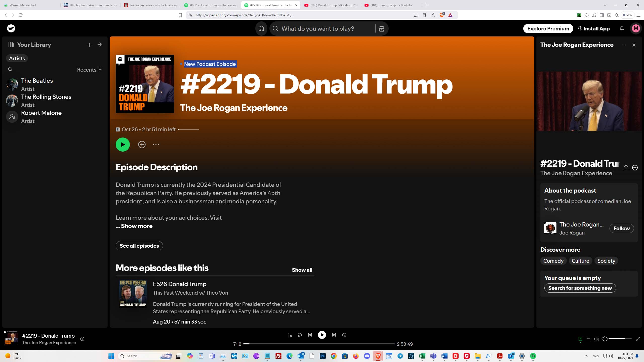Screen dimensions: 644x362
Task: Open more options in Now Playing panel
Action: click(x=624, y=45)
